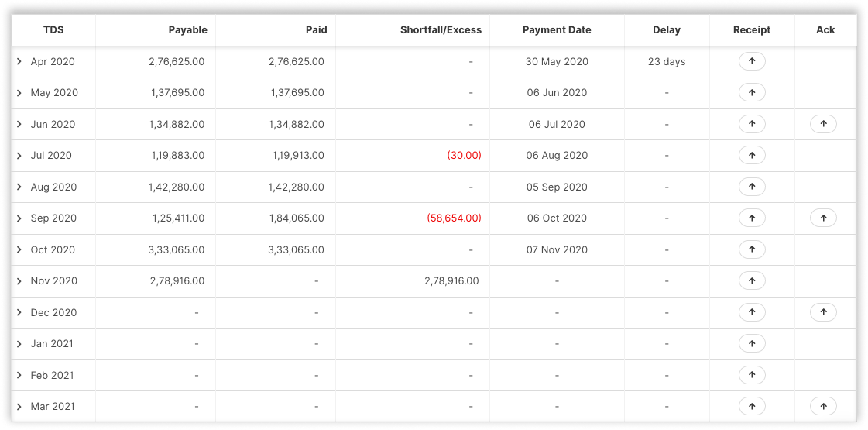Click the Payable column header
Viewport: 868px width, 430px height.
[x=188, y=30]
